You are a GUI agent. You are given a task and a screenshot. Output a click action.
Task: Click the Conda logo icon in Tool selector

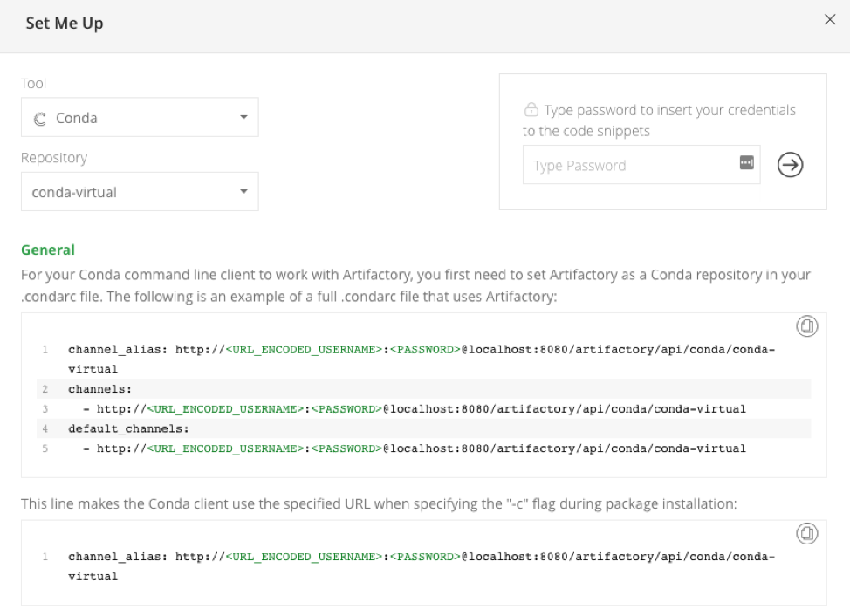point(39,119)
